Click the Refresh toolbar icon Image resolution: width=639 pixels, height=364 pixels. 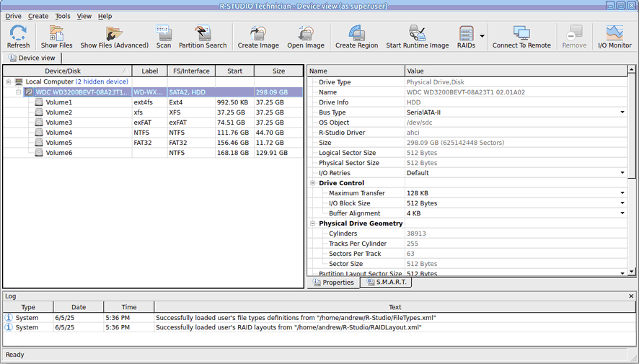18,36
